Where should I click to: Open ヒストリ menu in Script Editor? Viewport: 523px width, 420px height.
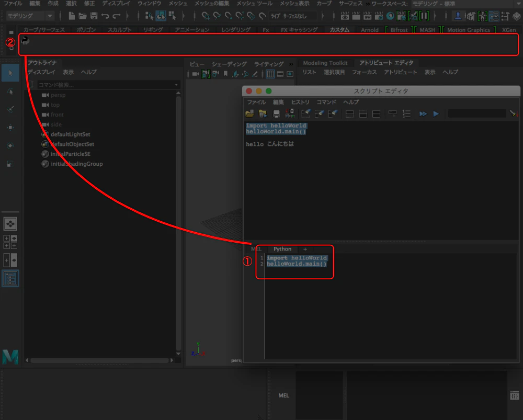(300, 102)
